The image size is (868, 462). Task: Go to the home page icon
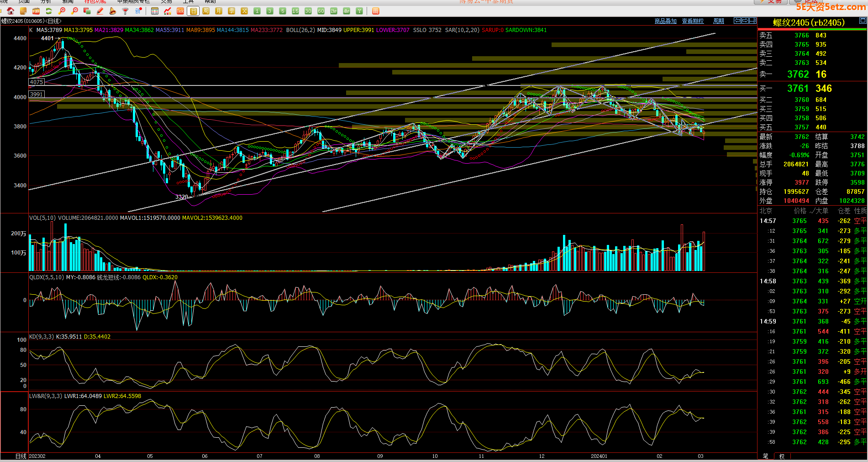[11, 11]
